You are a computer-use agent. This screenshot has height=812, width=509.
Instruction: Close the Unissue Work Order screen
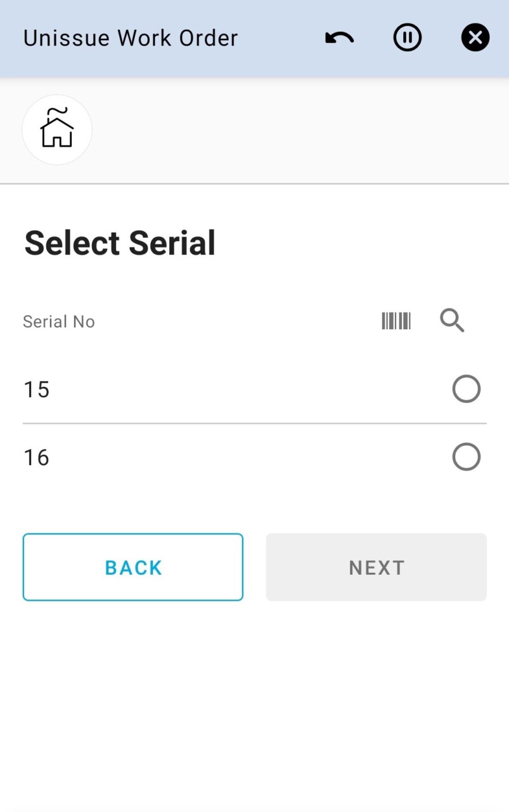[475, 39]
